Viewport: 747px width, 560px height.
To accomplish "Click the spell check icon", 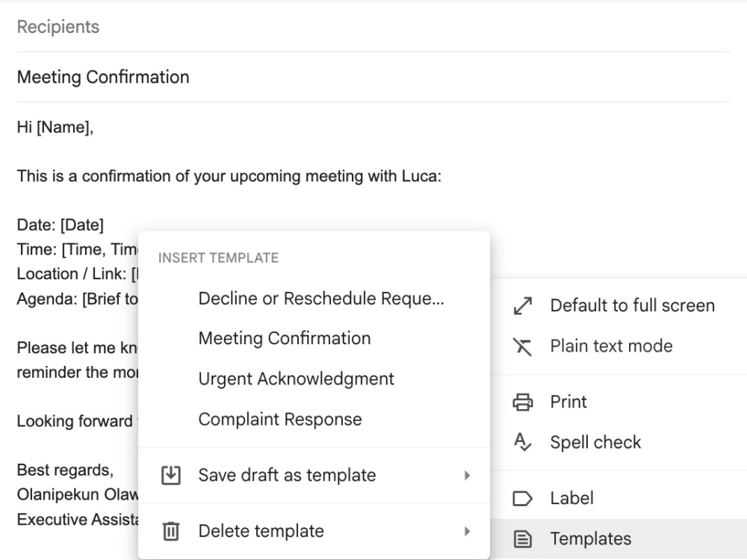I will (523, 442).
